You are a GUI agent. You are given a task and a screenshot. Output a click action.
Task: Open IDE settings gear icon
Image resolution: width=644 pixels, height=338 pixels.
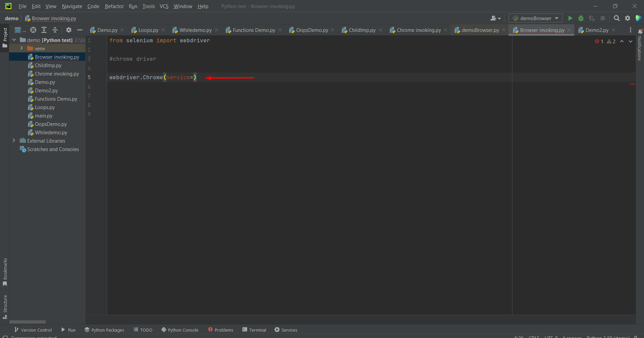(628, 18)
